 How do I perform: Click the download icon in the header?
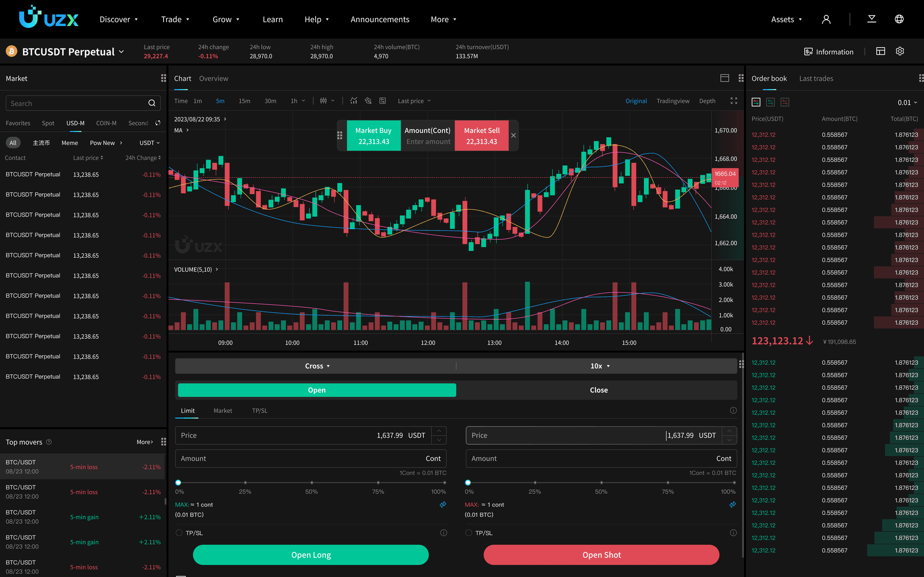click(x=872, y=19)
